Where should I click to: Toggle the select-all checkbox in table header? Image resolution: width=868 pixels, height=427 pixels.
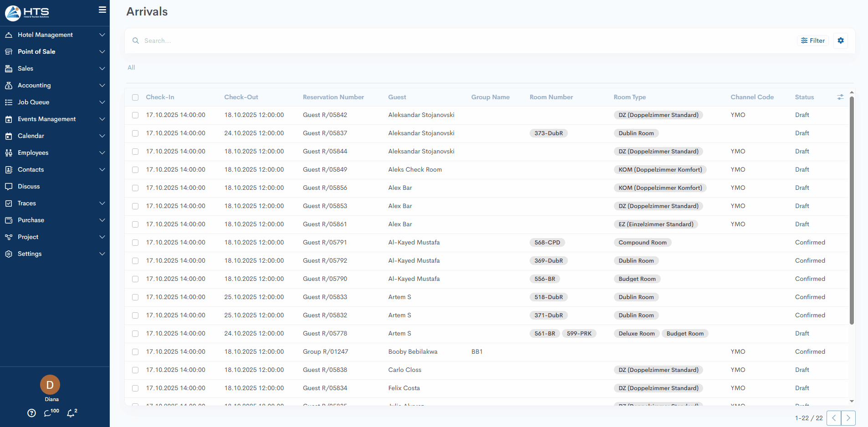pos(135,97)
